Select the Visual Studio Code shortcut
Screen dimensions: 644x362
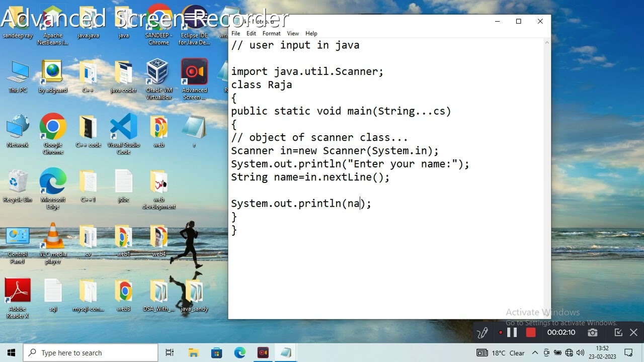(123, 134)
